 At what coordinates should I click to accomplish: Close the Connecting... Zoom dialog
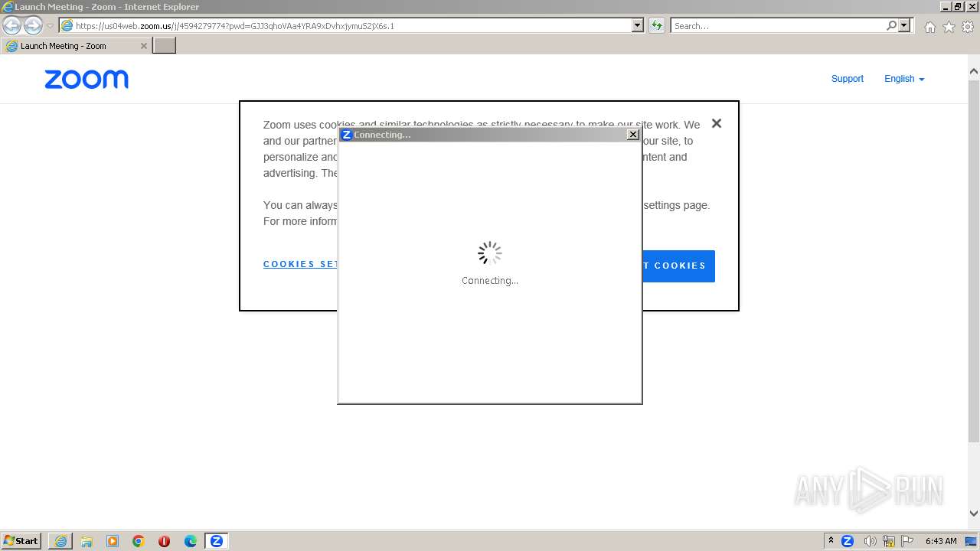633,135
